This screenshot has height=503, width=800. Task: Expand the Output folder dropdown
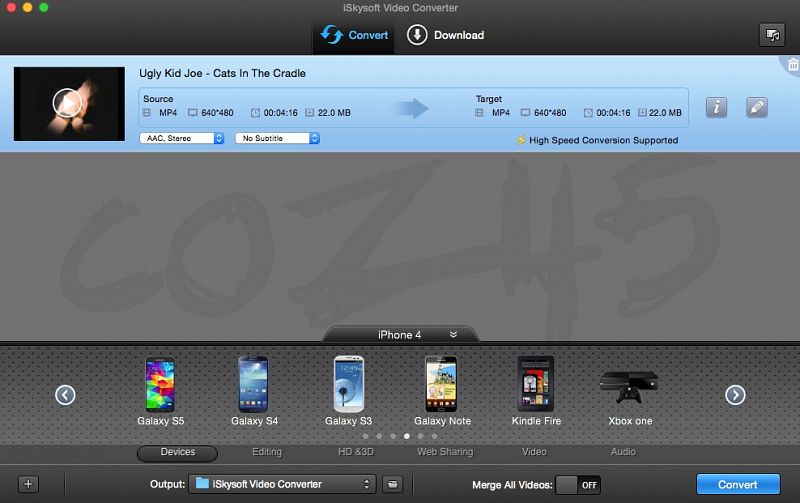tap(282, 484)
